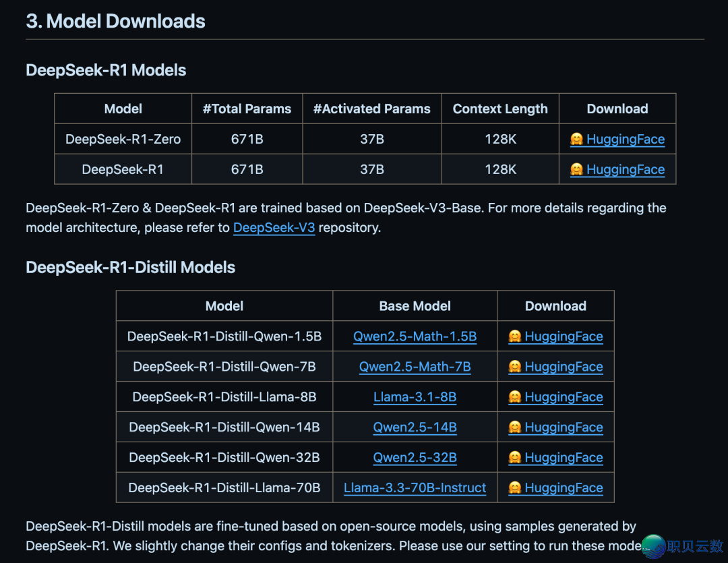The width and height of the screenshot is (728, 563).
Task: Open HuggingFace download for Distill-Qwen-1.5B
Action: point(555,336)
